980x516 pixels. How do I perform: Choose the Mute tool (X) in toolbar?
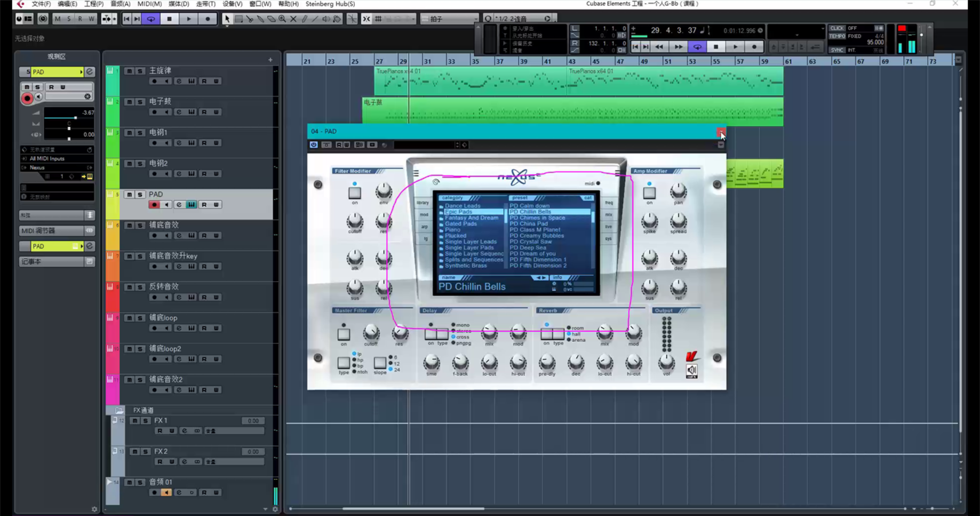tap(293, 19)
